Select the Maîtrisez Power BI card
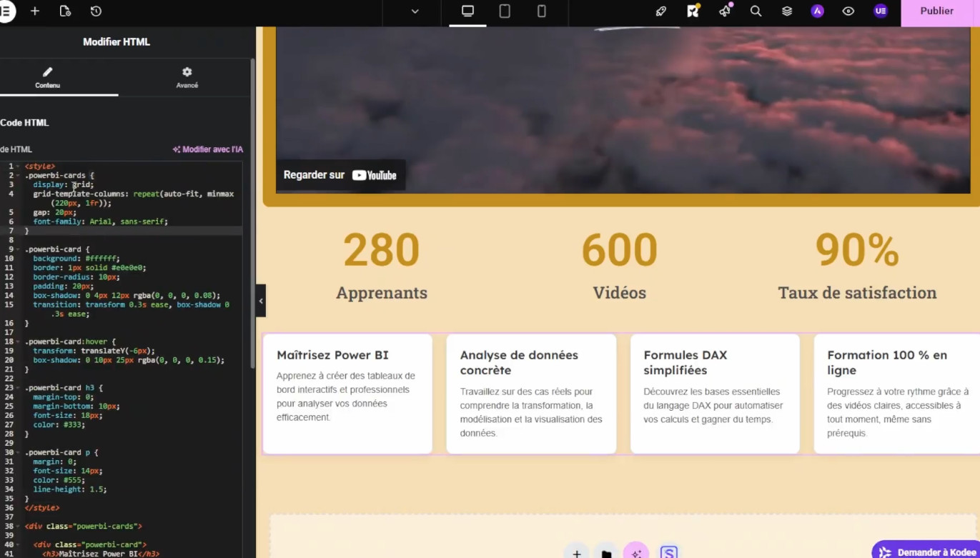The width and height of the screenshot is (980, 558). point(347,394)
